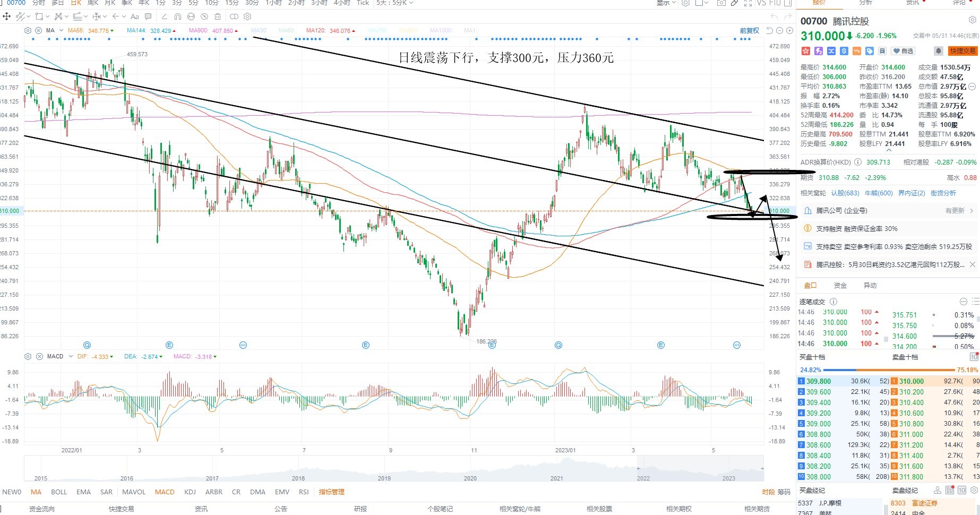Open MACD indicator settings gear

[28, 356]
